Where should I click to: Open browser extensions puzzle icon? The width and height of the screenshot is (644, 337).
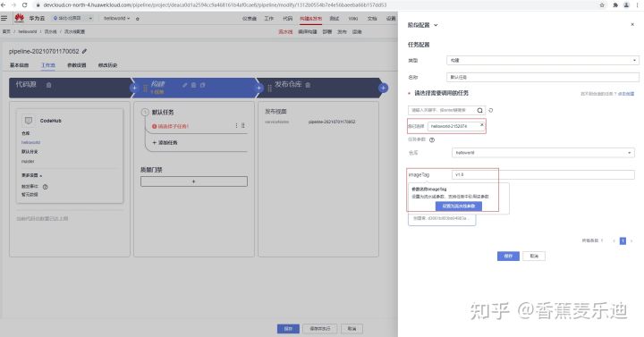pos(615,5)
